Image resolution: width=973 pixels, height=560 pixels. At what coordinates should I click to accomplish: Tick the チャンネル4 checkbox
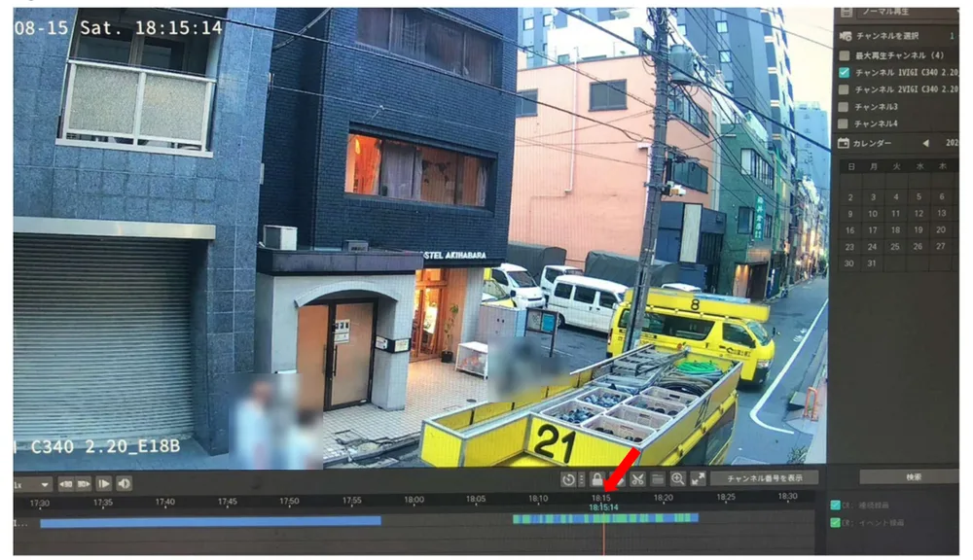pyautogui.click(x=844, y=123)
